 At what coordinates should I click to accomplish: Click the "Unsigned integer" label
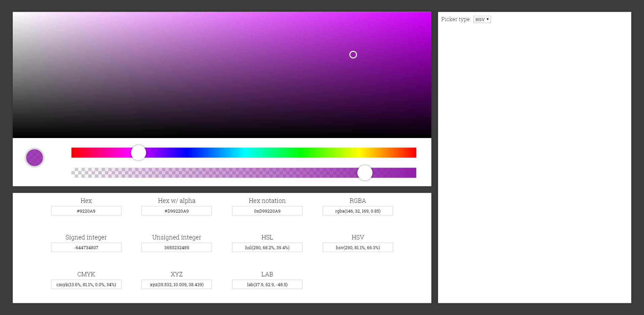177,237
